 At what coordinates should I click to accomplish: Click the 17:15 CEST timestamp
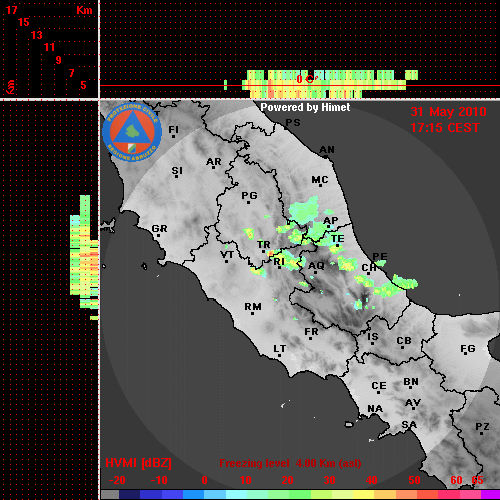tap(445, 128)
